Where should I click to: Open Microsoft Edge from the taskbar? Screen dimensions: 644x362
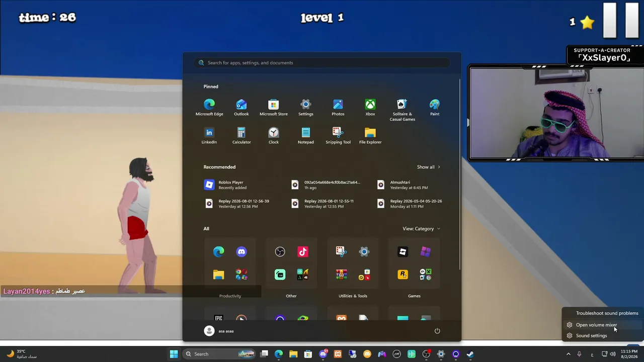(x=279, y=354)
